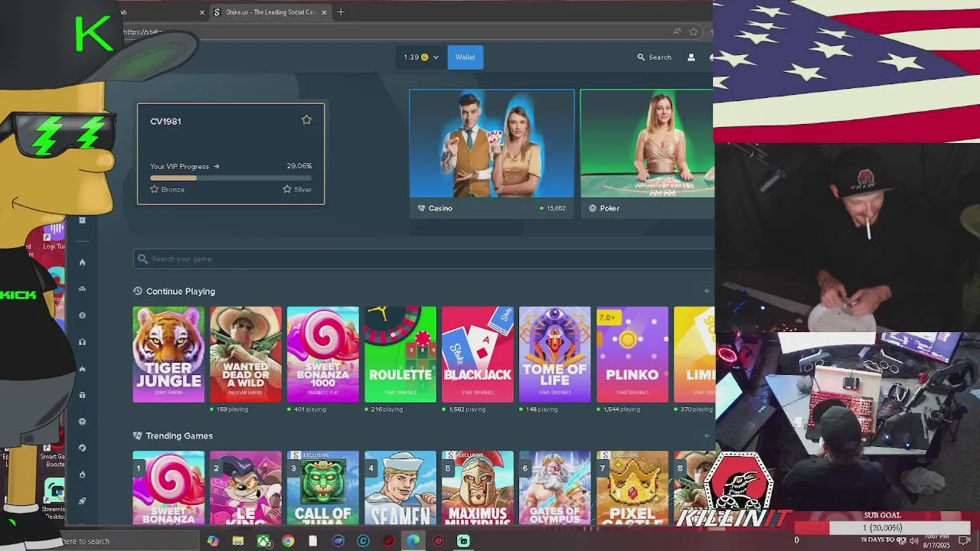Open a new browser tab

point(341,12)
